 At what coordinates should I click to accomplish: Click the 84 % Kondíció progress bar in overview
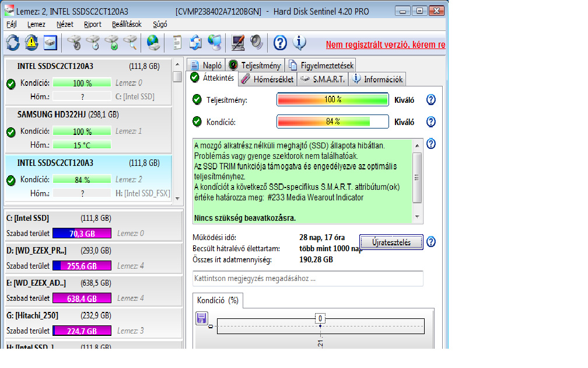click(332, 121)
